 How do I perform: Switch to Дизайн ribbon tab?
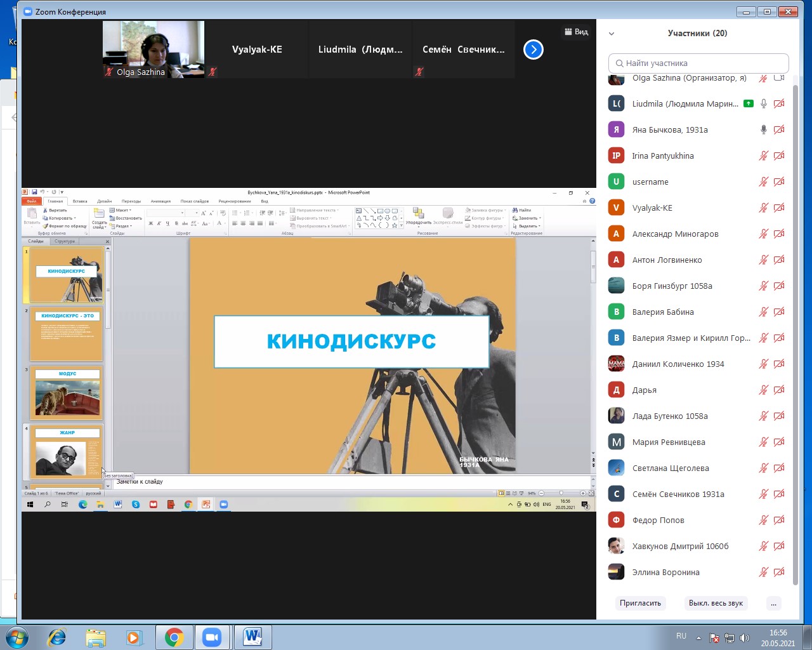tap(105, 201)
